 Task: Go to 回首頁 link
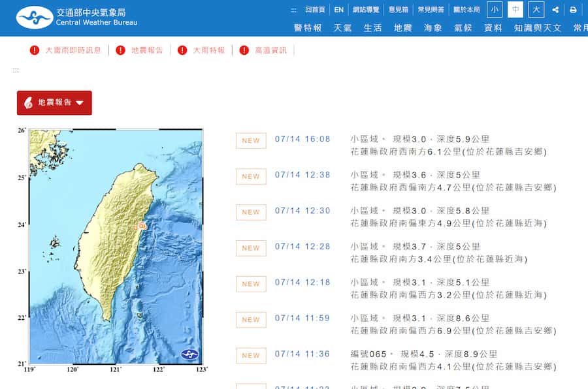(315, 10)
